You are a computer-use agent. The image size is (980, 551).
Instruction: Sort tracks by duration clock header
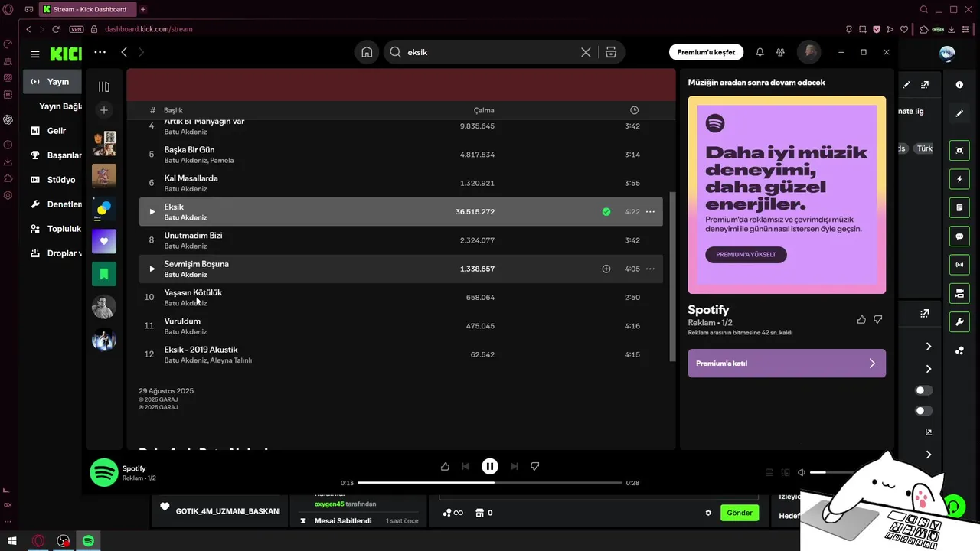point(634,110)
